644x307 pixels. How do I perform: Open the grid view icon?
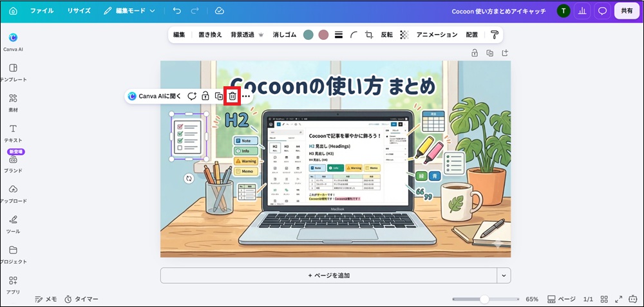coord(604,299)
